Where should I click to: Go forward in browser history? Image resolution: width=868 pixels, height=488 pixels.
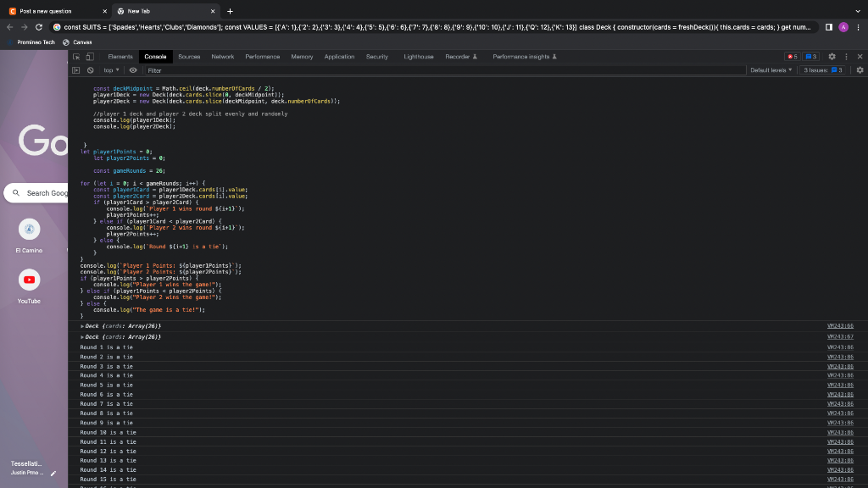pyautogui.click(x=25, y=27)
